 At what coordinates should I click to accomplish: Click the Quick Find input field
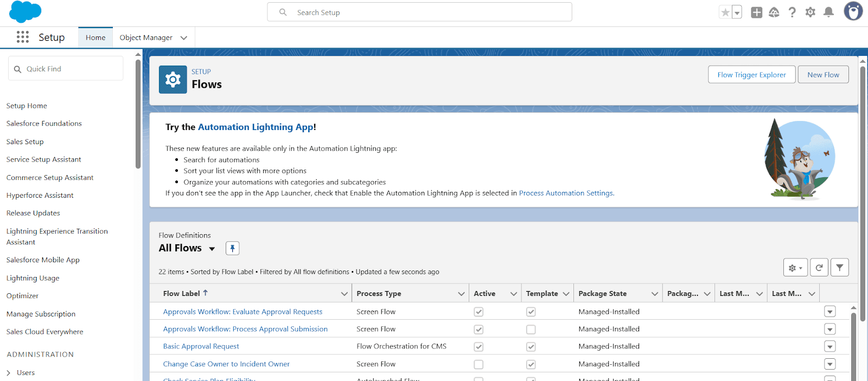(66, 69)
